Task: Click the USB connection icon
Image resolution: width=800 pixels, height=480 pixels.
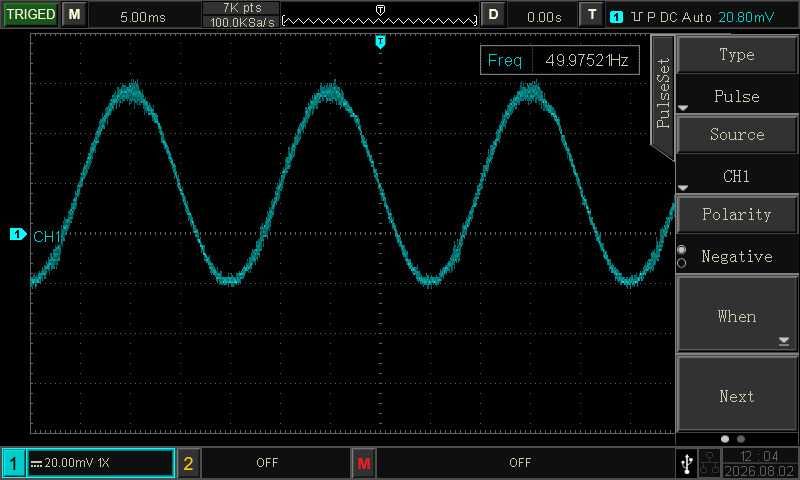Action: coord(687,463)
